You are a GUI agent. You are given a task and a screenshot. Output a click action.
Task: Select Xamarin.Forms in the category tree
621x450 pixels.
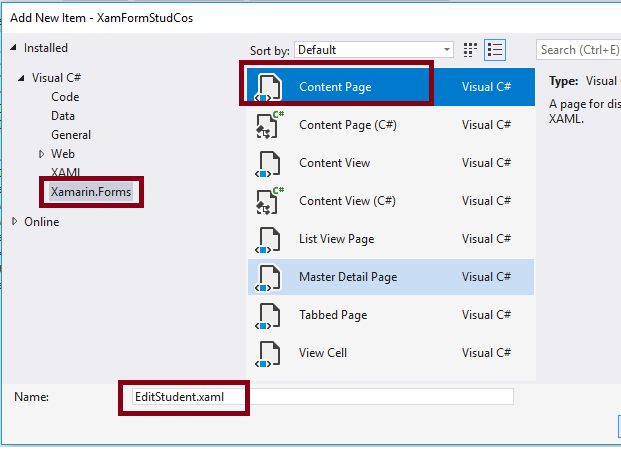pos(90,192)
